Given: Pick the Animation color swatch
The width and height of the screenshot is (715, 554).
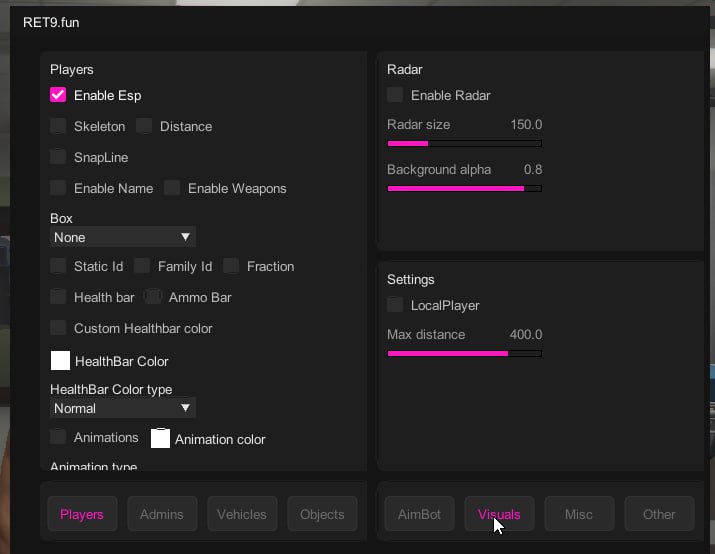Looking at the screenshot, I should click(x=160, y=438).
